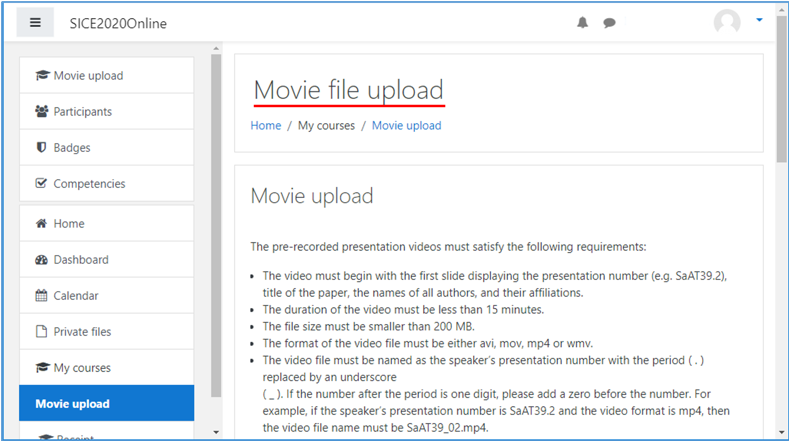Screen dimensions: 789x441
Task: Click the Movie upload breadcrumb link
Action: click(406, 126)
